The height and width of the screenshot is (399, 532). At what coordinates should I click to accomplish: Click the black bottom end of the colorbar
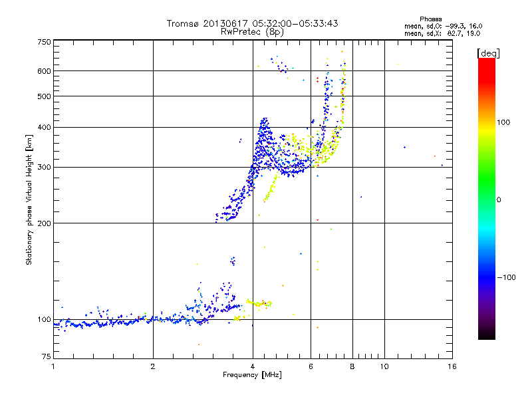coord(487,334)
